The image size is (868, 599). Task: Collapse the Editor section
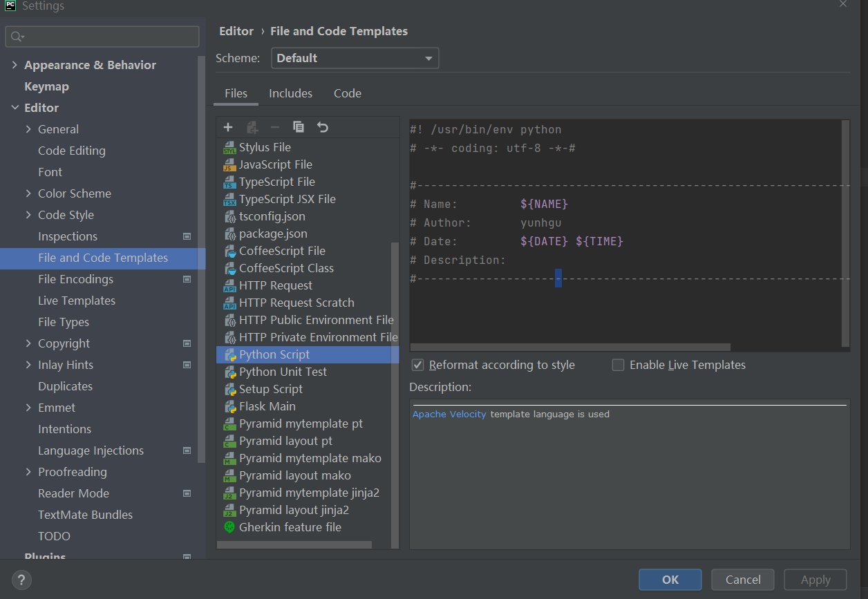pyautogui.click(x=15, y=108)
